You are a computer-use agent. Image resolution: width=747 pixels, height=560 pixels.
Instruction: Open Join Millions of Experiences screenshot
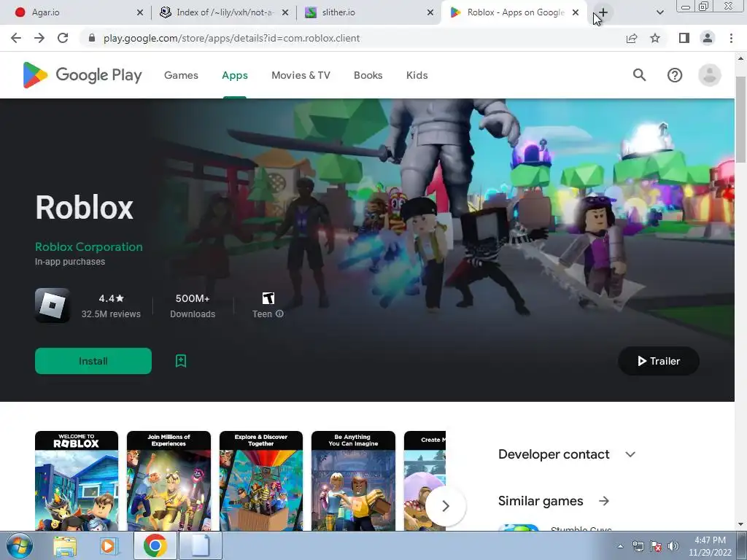tap(169, 481)
